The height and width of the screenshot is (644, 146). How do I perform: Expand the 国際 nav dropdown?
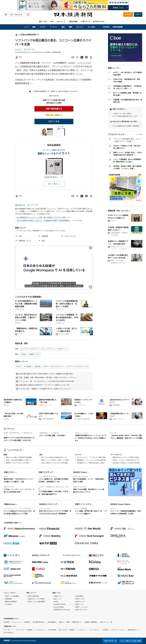pos(71,27)
